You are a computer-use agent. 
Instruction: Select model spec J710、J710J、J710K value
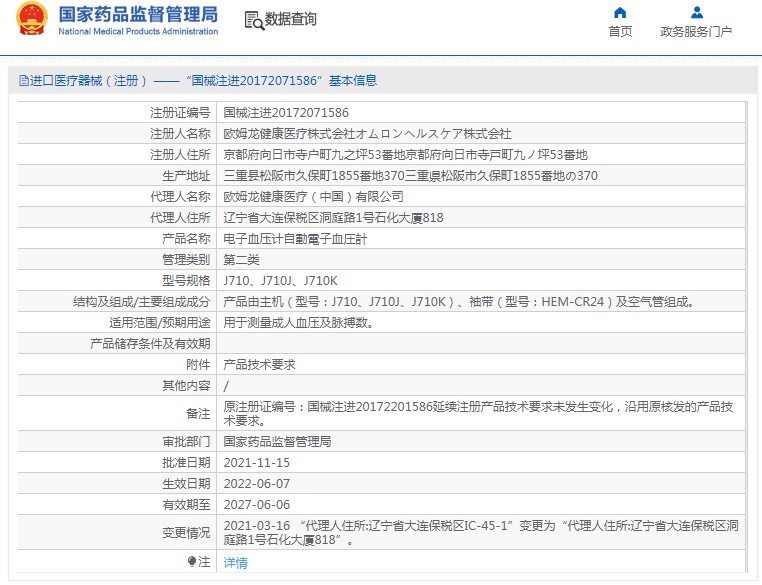tap(280, 280)
